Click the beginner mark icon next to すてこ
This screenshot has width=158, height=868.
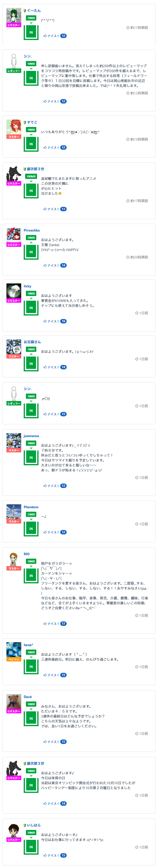point(25,122)
